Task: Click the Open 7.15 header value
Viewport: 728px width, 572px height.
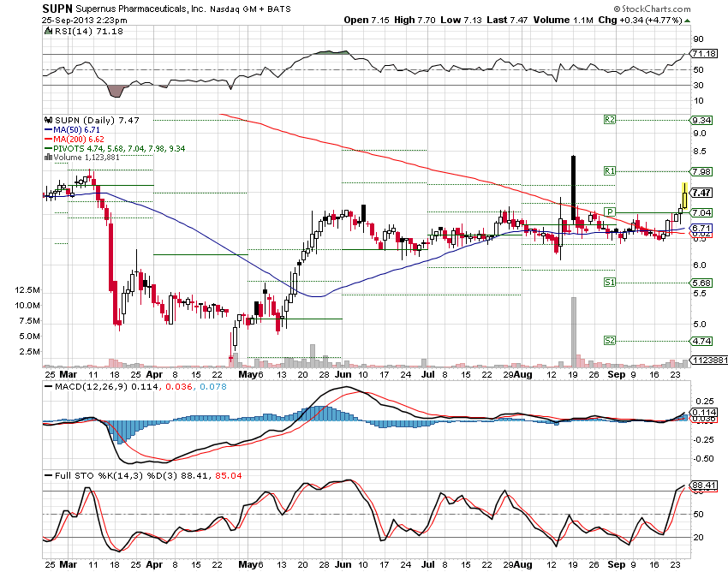Action: pyautogui.click(x=367, y=20)
